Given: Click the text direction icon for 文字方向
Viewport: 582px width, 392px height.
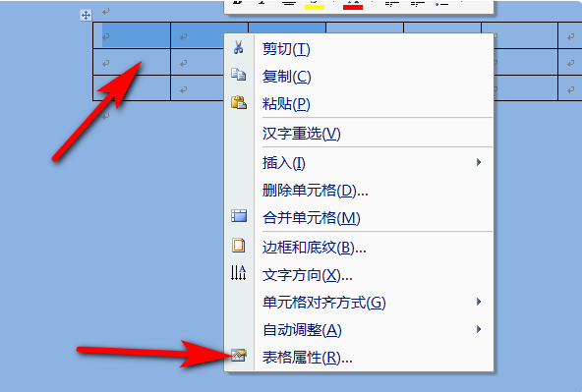Looking at the screenshot, I should click(x=238, y=273).
